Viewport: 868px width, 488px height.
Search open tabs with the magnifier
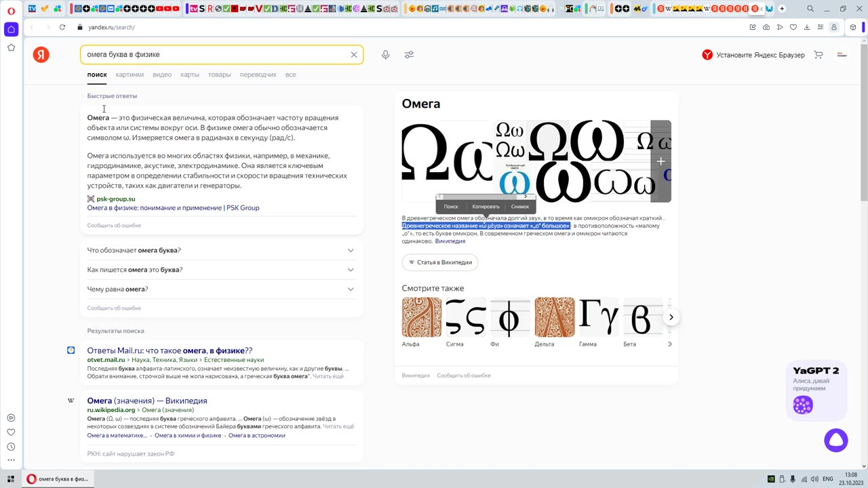(810, 9)
